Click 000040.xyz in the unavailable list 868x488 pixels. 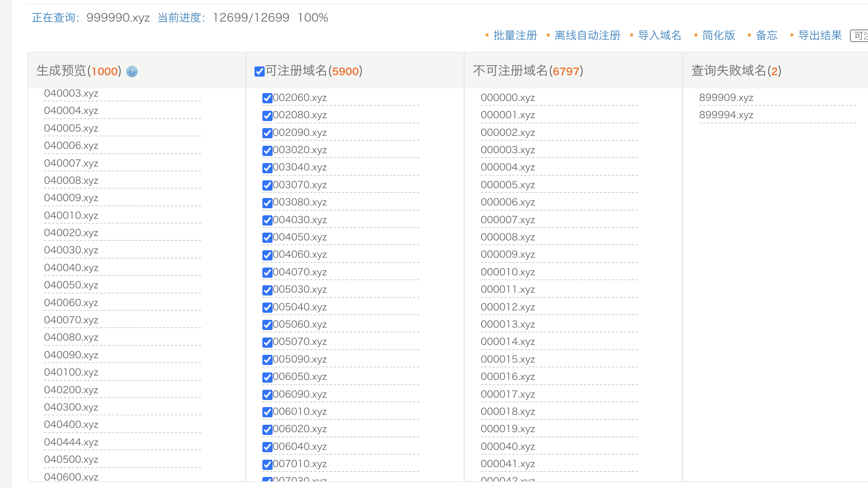coord(508,446)
